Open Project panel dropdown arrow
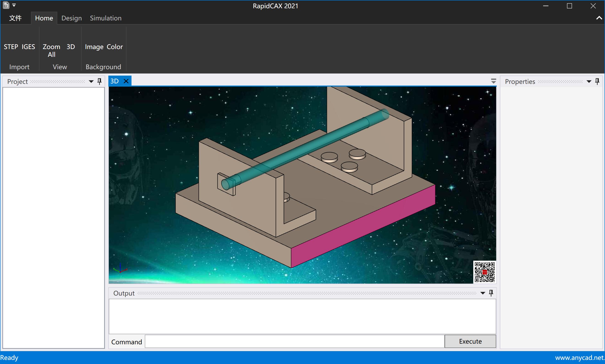This screenshot has width=605, height=364. pos(91,81)
